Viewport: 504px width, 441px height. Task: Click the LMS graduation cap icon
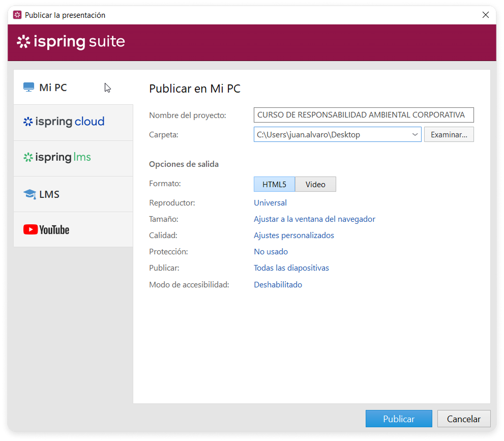pyautogui.click(x=29, y=194)
